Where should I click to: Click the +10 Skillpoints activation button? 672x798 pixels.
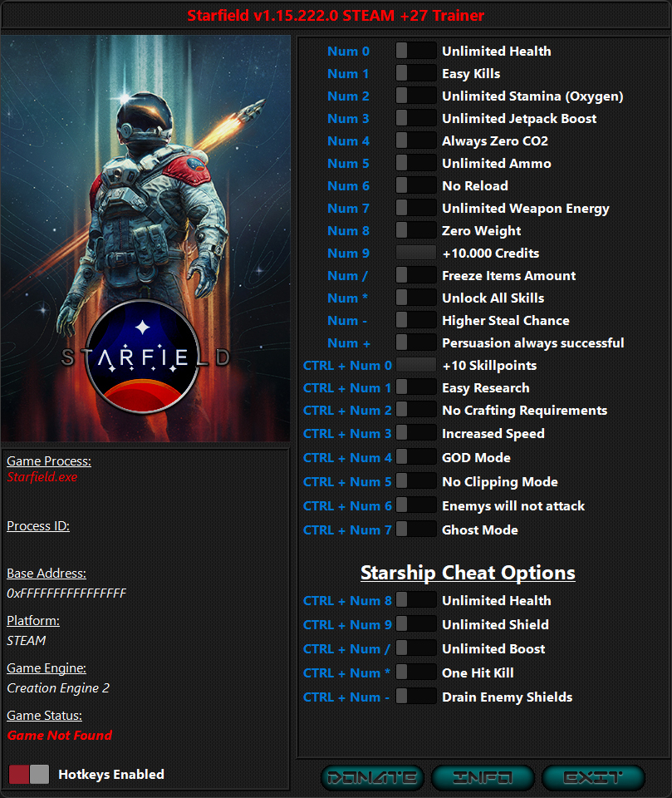(x=415, y=365)
